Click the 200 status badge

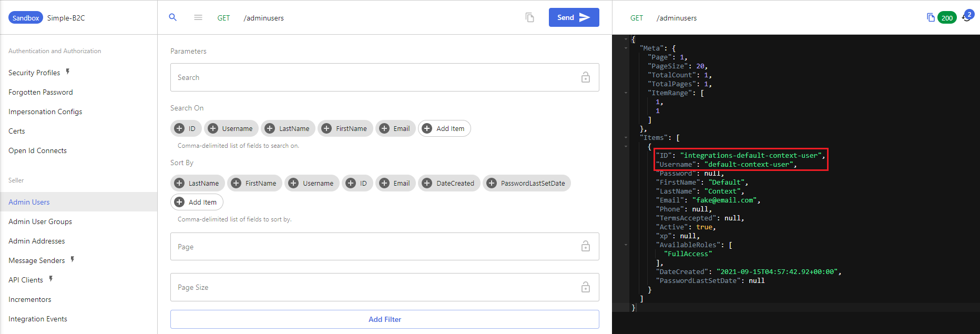tap(947, 18)
